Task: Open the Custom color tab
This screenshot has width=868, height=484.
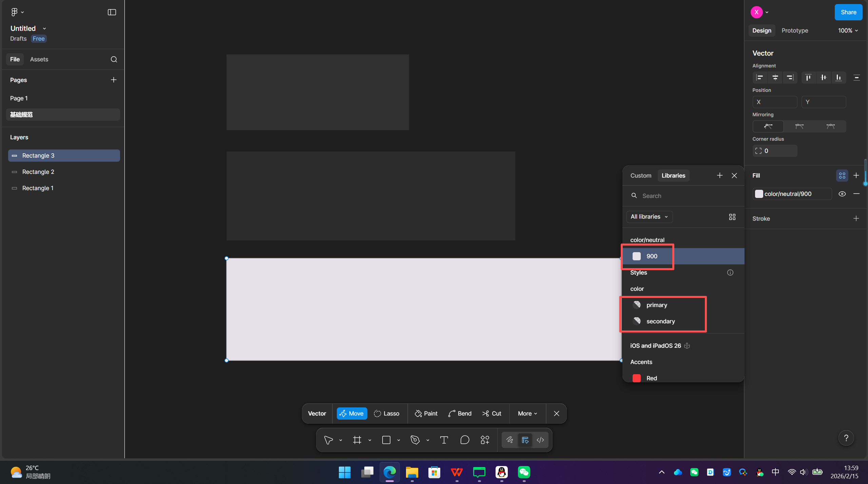Action: [640, 176]
